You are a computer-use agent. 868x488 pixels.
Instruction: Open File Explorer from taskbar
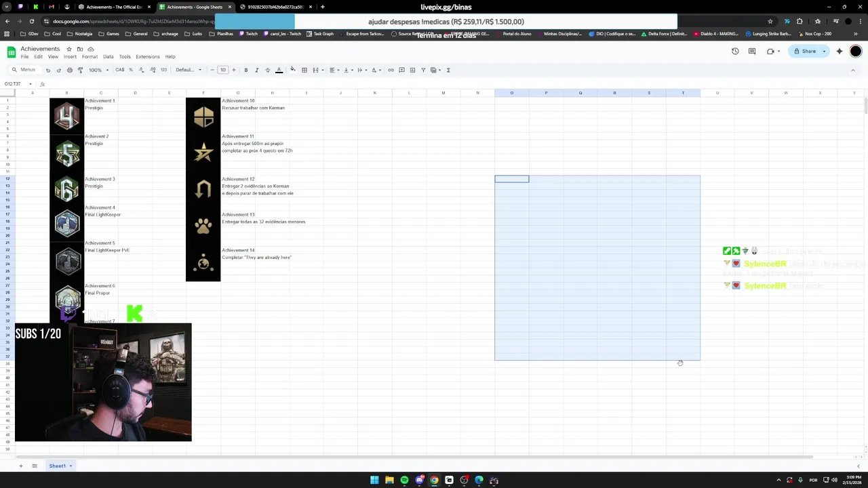coord(389,480)
